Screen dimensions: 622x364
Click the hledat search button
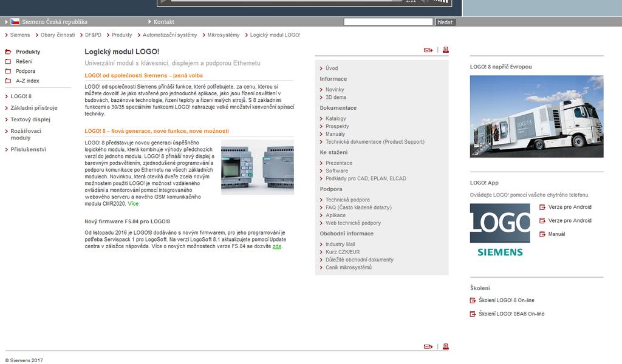tap(445, 22)
